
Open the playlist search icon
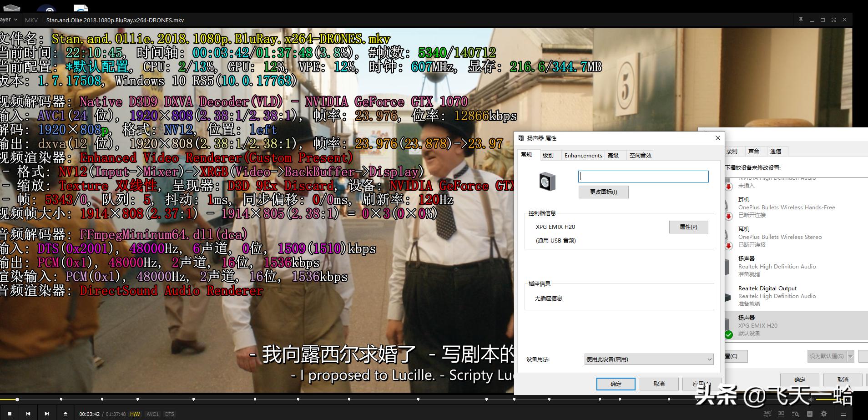[x=795, y=414]
